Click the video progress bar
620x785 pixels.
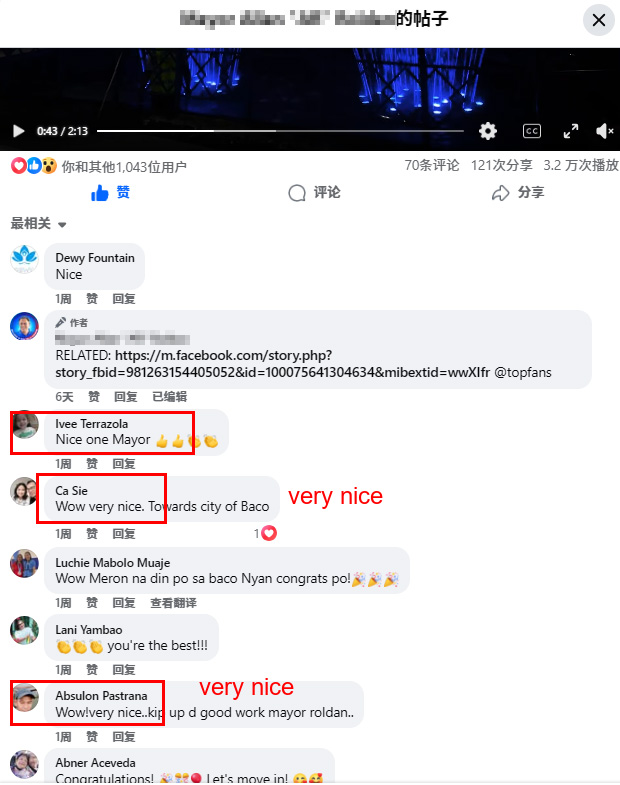click(280, 131)
